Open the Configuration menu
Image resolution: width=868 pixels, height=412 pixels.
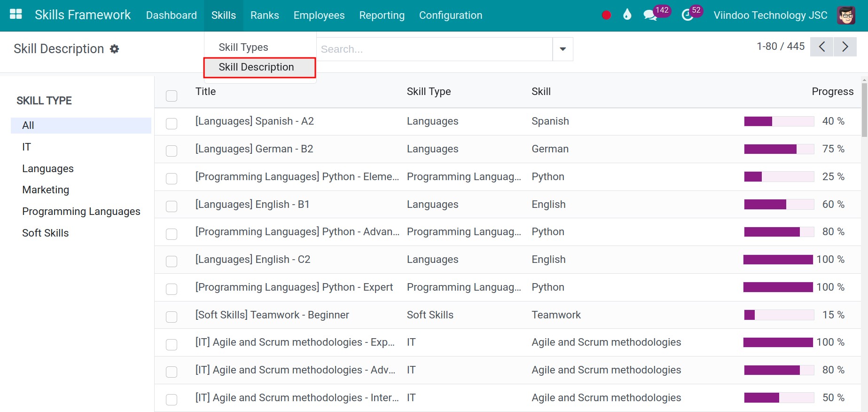[x=450, y=15]
